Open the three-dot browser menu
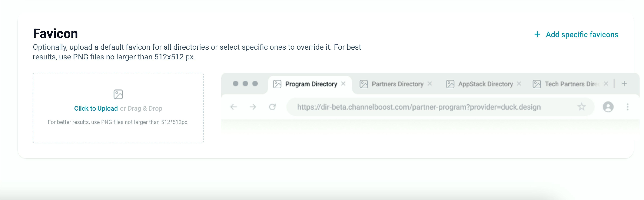Screen dimensions: 644x200 coord(628,107)
